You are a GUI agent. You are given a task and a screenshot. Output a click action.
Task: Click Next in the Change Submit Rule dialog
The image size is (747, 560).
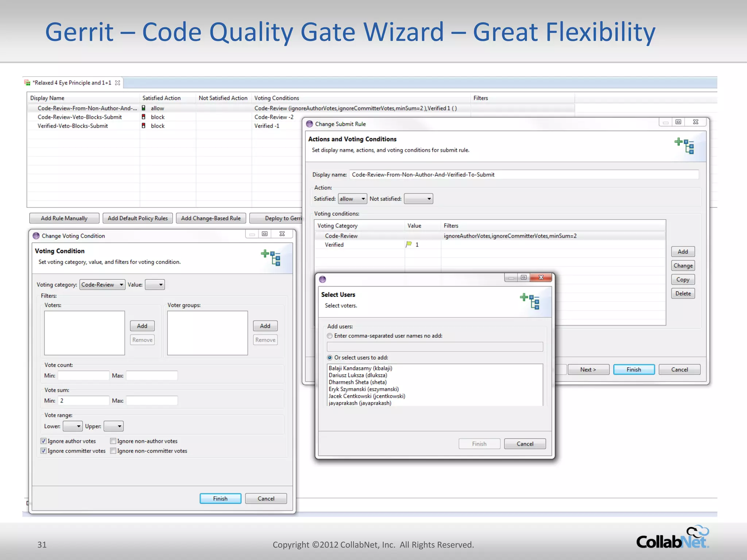coord(588,369)
